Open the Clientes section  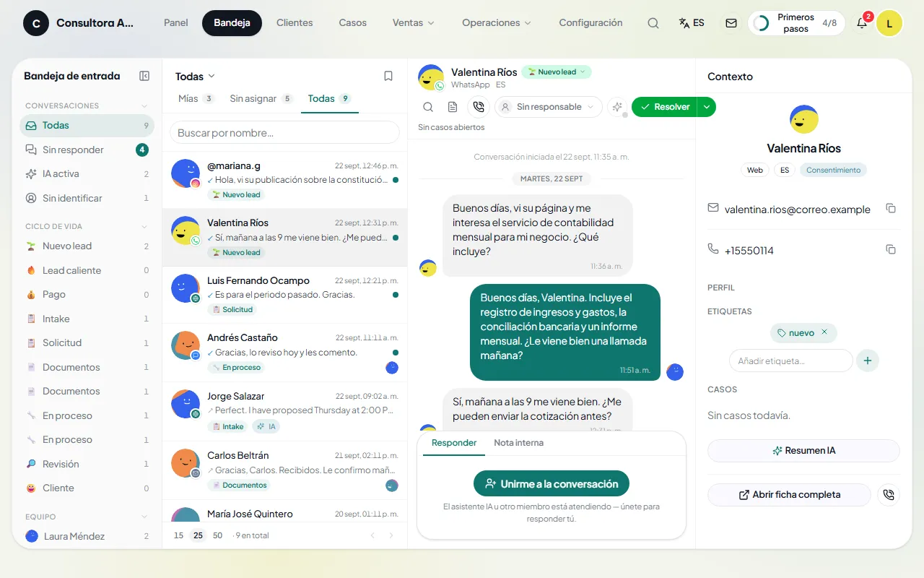pos(295,23)
